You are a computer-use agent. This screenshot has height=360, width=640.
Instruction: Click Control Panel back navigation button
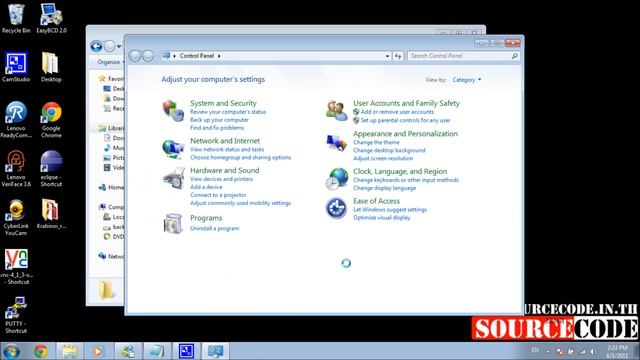click(135, 56)
